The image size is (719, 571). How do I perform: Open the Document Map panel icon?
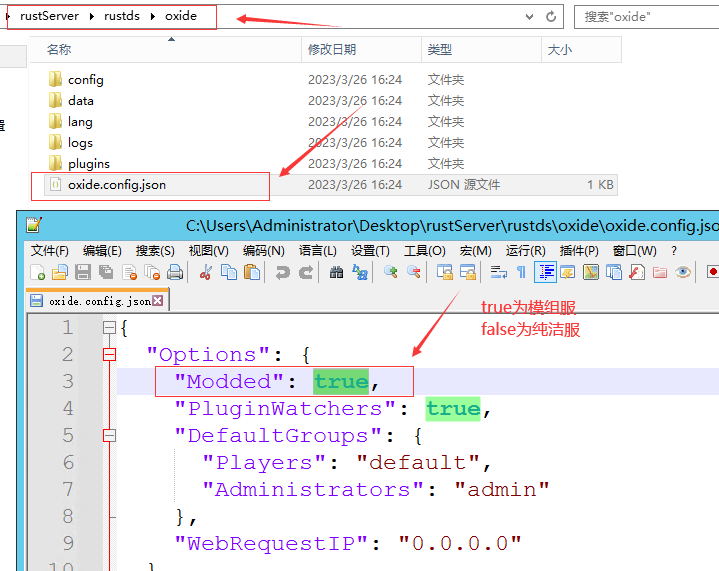pyautogui.click(x=591, y=272)
